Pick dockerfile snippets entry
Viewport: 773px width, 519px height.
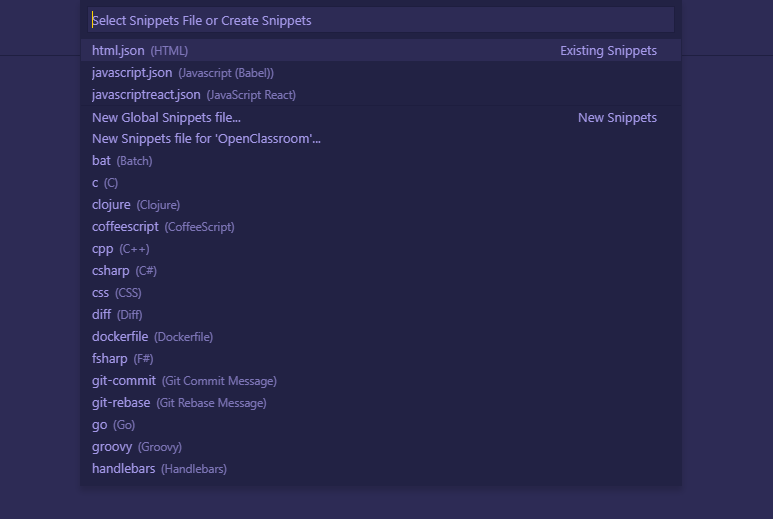152,337
